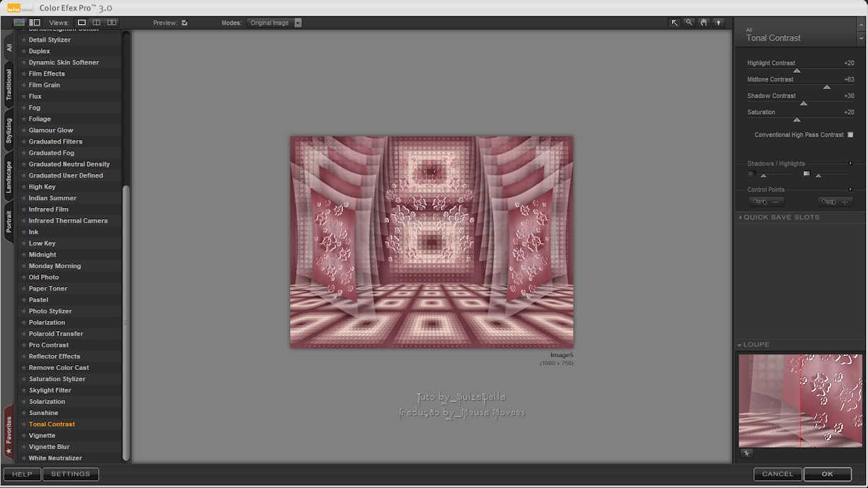Favorite the Midnight filter star
The width and height of the screenshot is (868, 488).
(x=24, y=255)
